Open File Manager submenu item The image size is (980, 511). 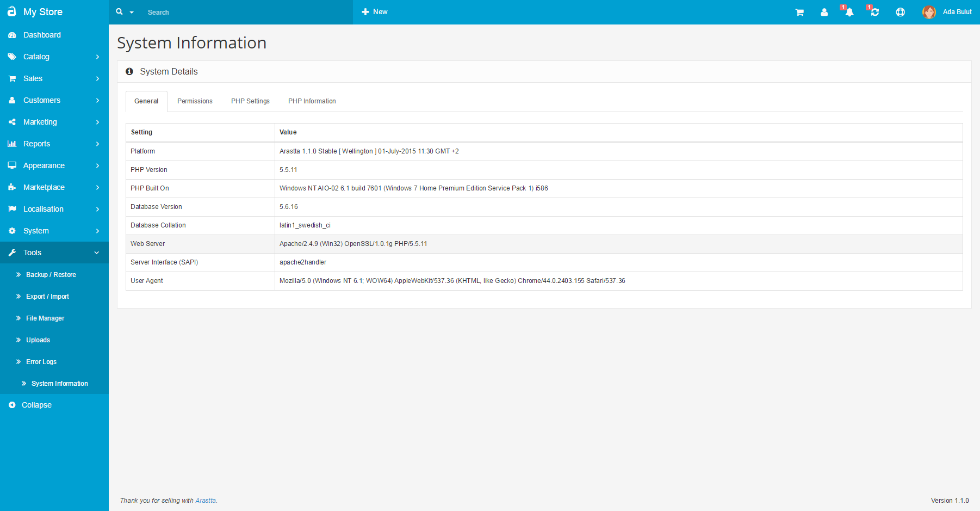click(x=45, y=318)
